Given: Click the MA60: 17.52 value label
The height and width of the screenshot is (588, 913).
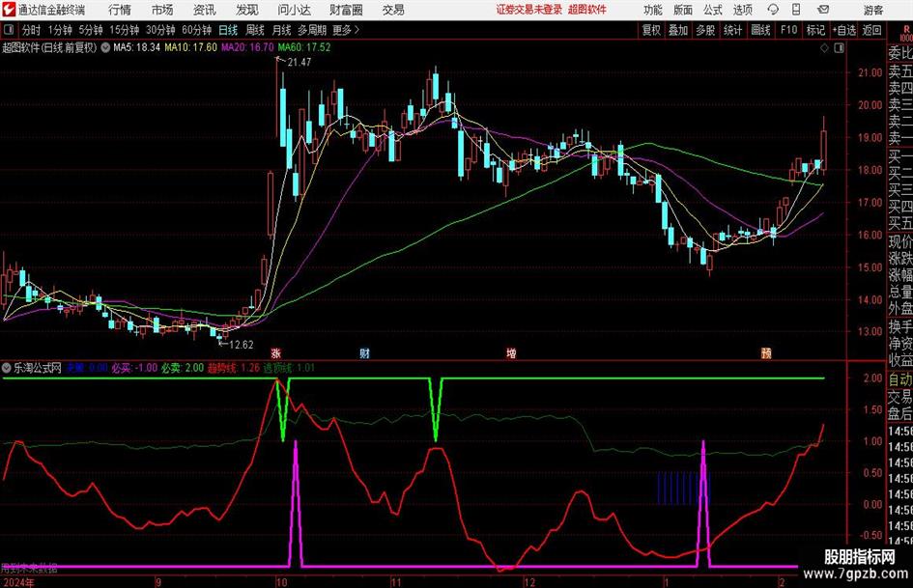Looking at the screenshot, I should pyautogui.click(x=304, y=47).
